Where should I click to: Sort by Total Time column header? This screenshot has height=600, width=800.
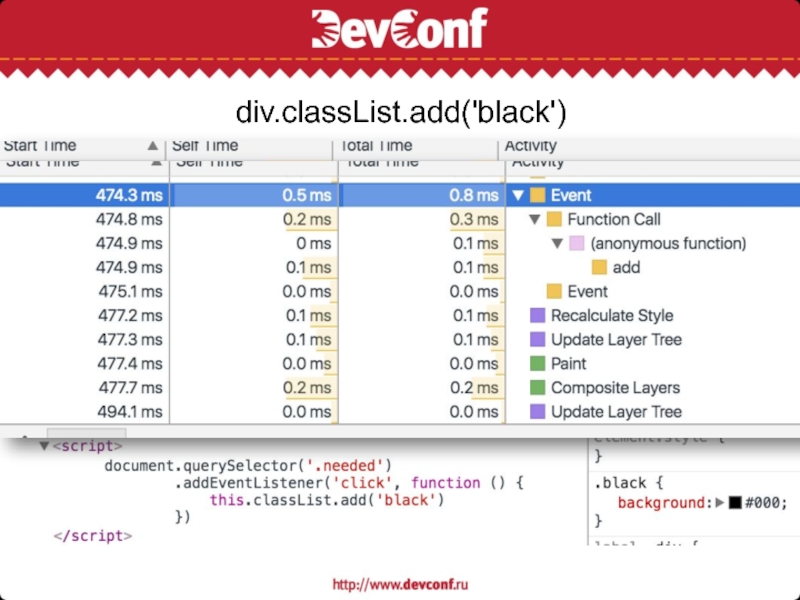pos(377,146)
